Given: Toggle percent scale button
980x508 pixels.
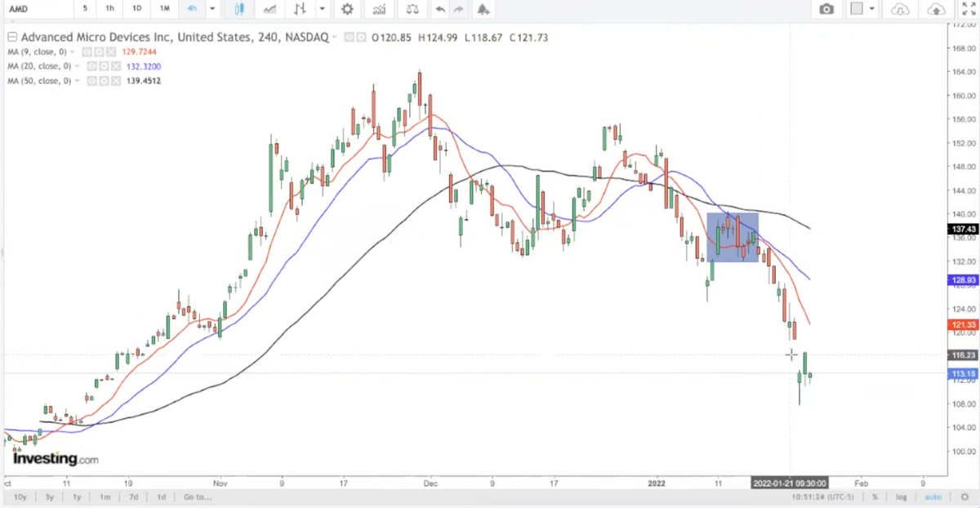Looking at the screenshot, I should 875,497.
